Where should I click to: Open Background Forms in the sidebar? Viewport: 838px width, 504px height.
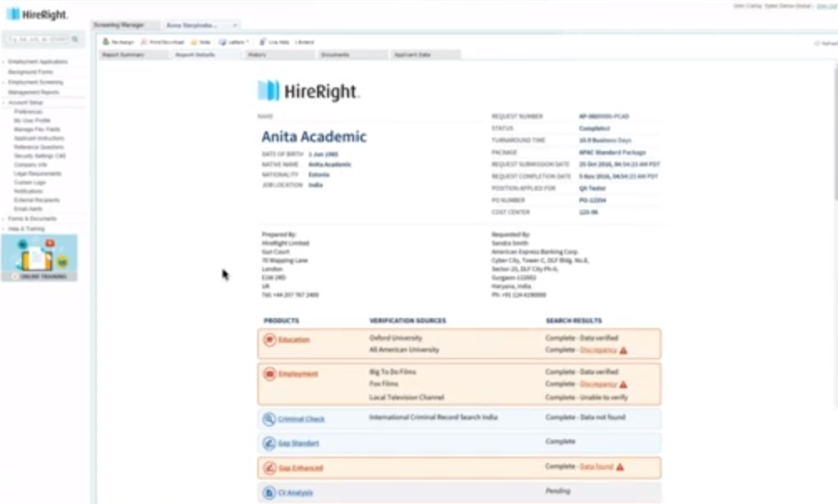(30, 72)
